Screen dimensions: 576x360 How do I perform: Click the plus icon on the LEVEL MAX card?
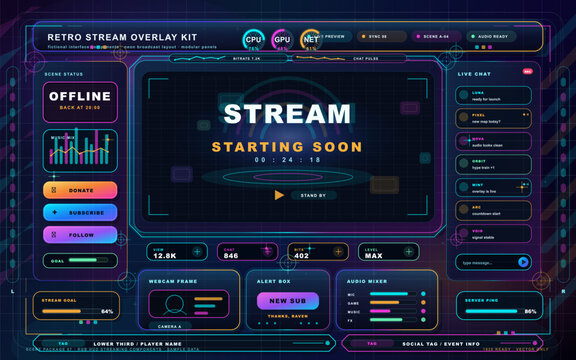click(x=408, y=252)
